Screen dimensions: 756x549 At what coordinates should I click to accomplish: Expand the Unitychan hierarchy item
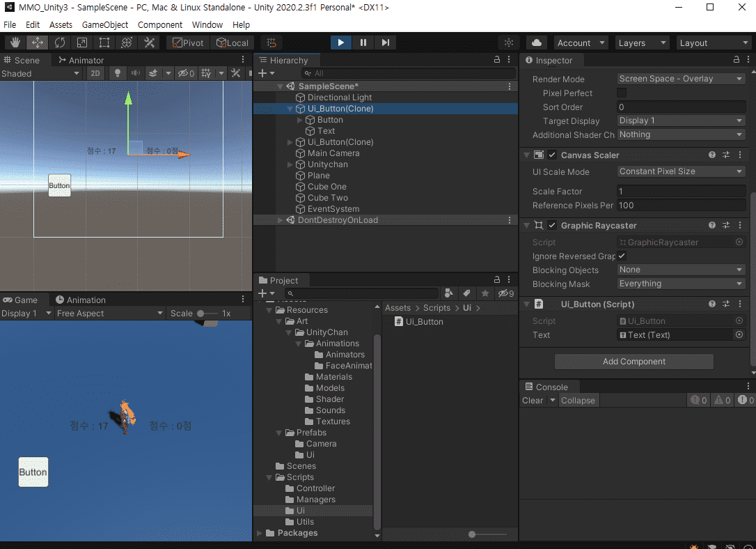[x=290, y=164]
